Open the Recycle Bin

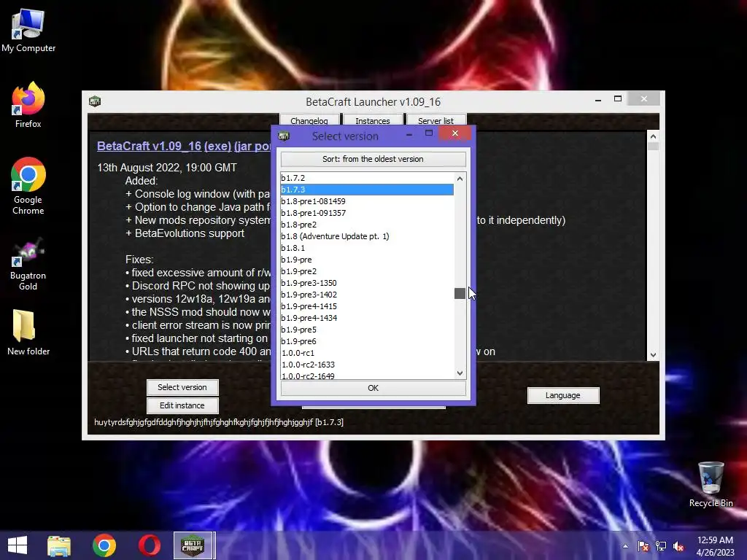pos(711,484)
